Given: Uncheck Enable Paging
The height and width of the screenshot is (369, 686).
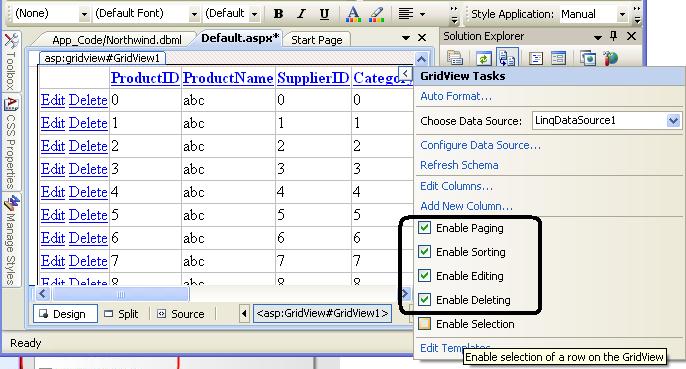Looking at the screenshot, I should click(424, 228).
